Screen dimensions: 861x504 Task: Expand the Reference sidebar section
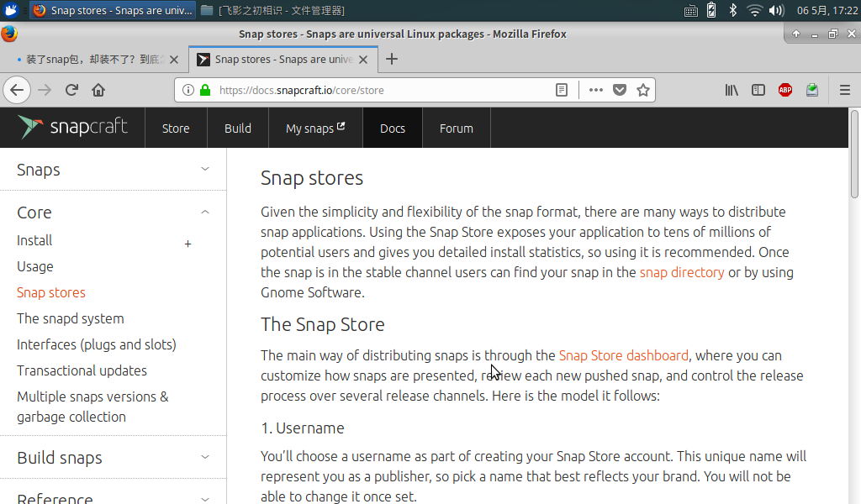tap(205, 499)
